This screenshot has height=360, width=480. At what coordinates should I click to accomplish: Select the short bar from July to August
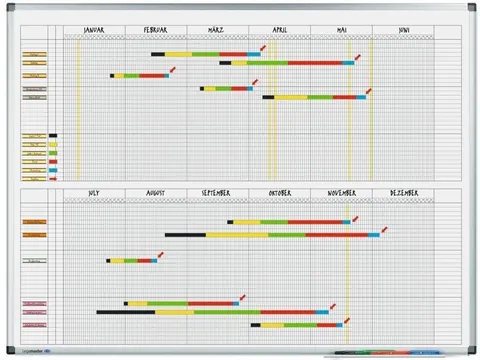[x=132, y=261]
